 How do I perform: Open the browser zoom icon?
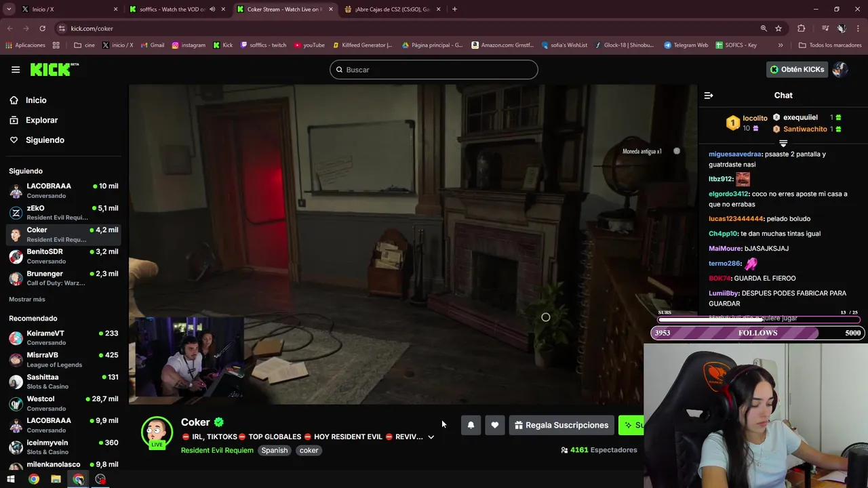(764, 28)
